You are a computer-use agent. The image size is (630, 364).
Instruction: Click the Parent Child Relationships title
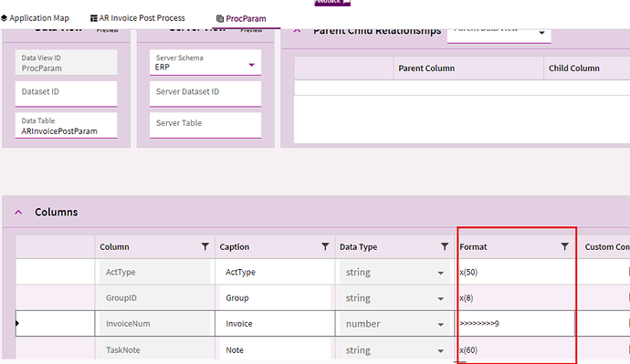point(377,31)
